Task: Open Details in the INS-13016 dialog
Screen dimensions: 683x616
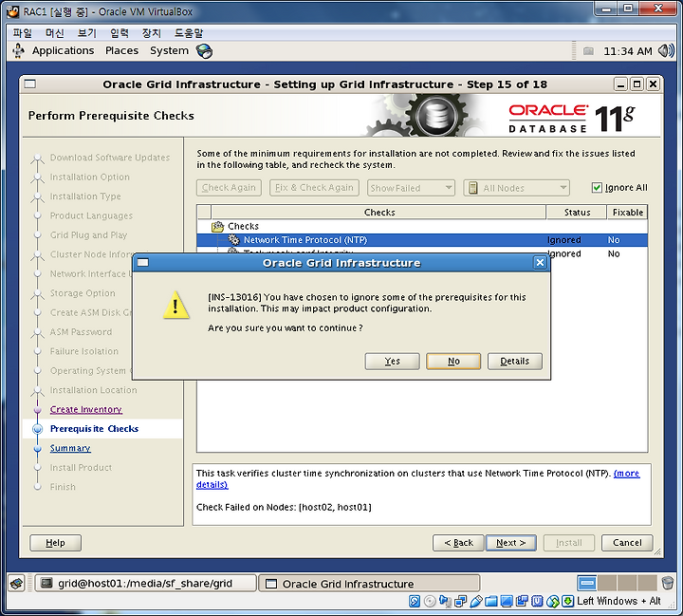Action: point(514,361)
